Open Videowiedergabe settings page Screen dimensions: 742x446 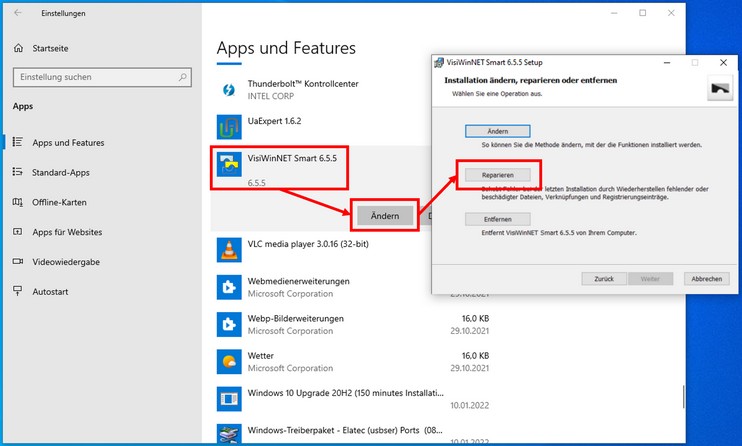click(x=68, y=262)
